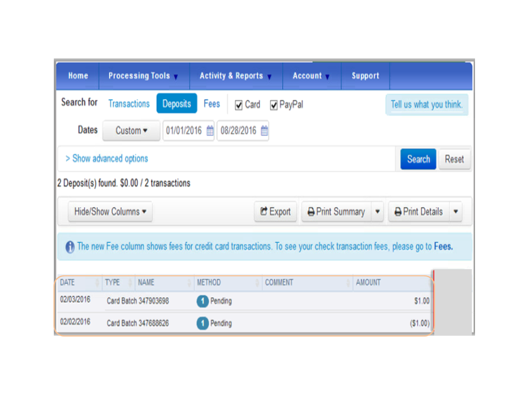Viewport: 532px width, 399px height.
Task: Open the Support menu item
Action: (x=365, y=76)
